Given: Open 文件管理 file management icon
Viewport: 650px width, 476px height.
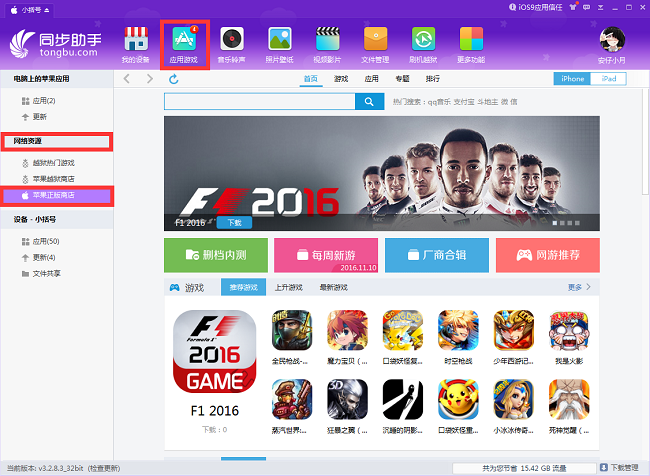Looking at the screenshot, I should point(375,45).
